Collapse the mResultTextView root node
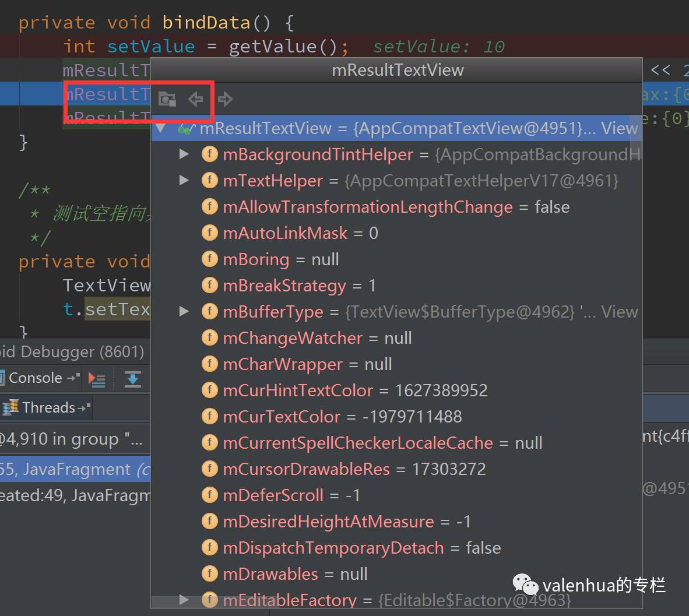Screen dimensions: 689x616 161,128
